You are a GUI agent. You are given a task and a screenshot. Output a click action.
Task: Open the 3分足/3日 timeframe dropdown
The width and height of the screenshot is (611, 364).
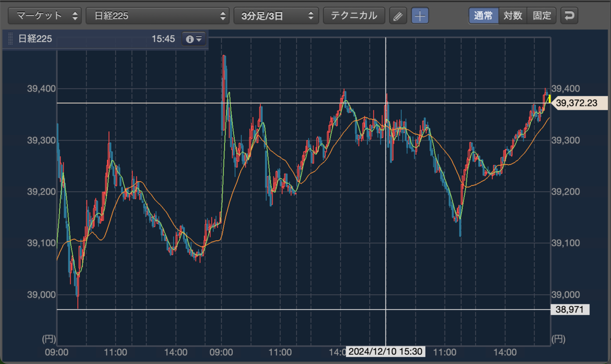coord(276,15)
